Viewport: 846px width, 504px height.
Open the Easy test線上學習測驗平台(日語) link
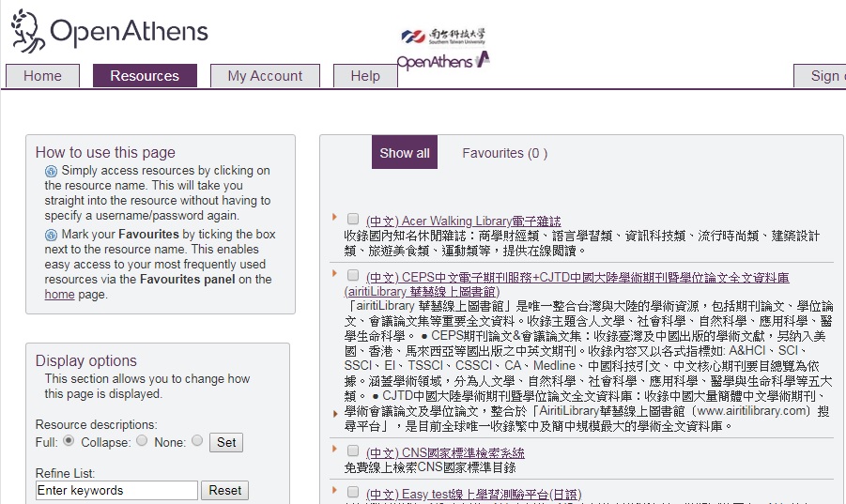tap(473, 495)
